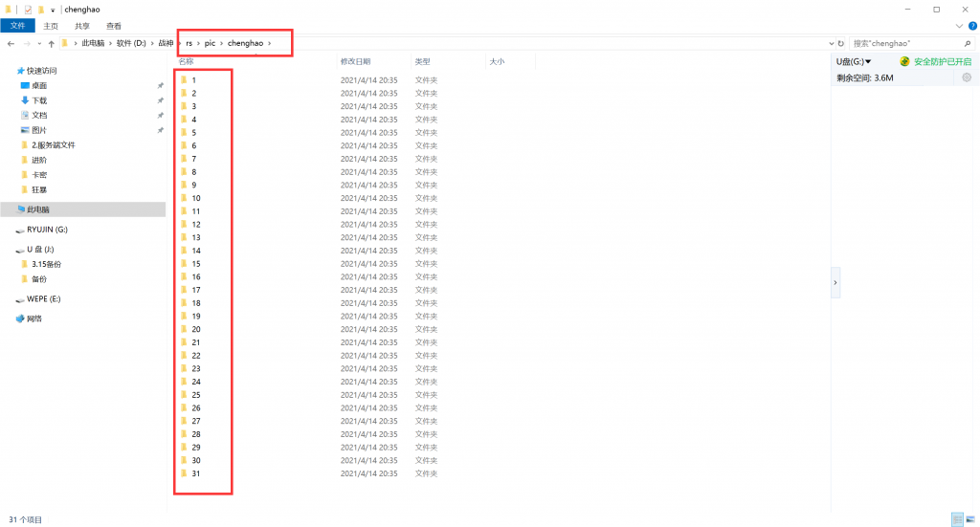This screenshot has width=980, height=527.
Task: Go up one folder level
Action: click(x=51, y=44)
